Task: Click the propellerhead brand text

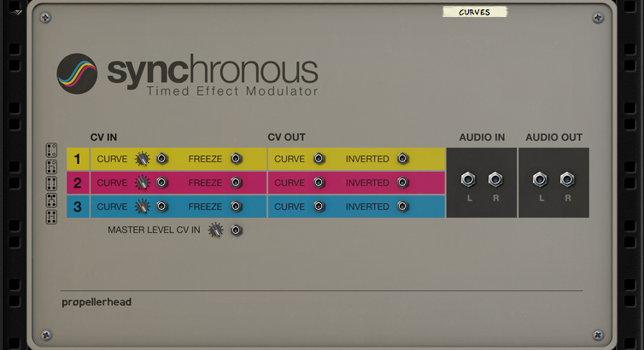Action: coord(97,302)
